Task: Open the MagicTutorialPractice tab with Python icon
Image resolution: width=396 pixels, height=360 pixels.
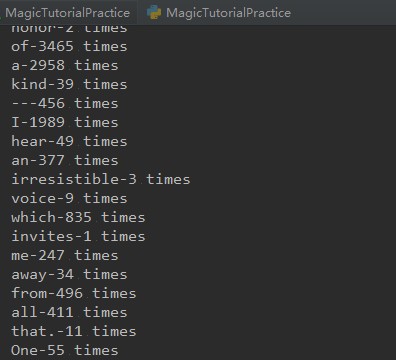Action: (219, 13)
